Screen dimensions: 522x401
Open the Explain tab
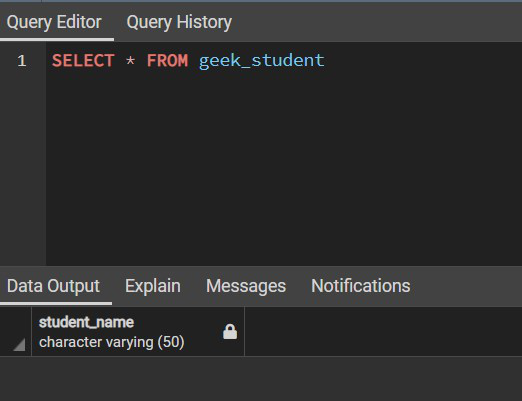153,286
